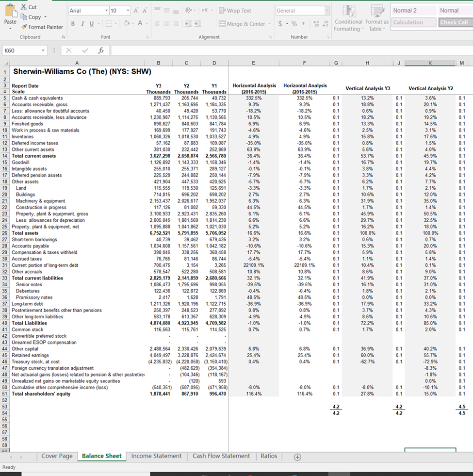Click the text direction icon
Screen dimensions: 473x476
tap(205, 10)
